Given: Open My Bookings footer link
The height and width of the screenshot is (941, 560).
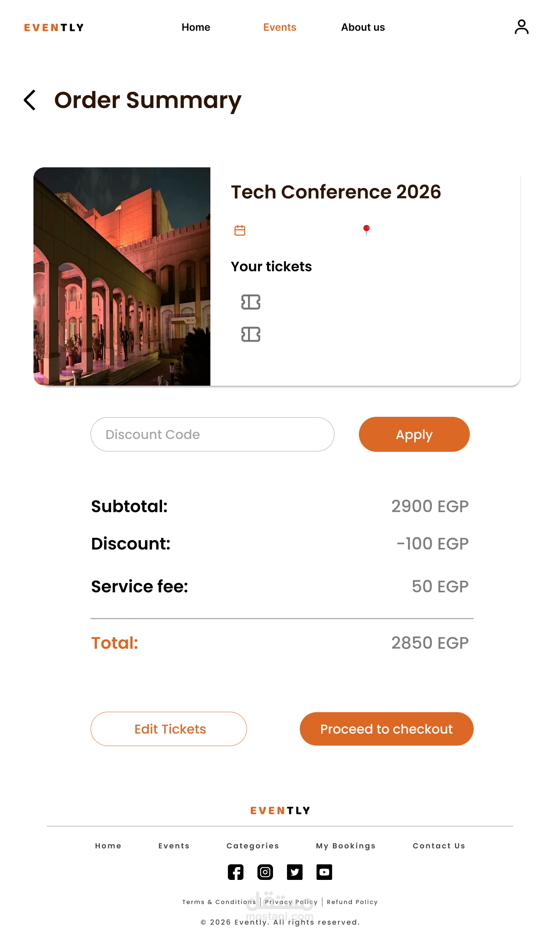Looking at the screenshot, I should pos(346,846).
